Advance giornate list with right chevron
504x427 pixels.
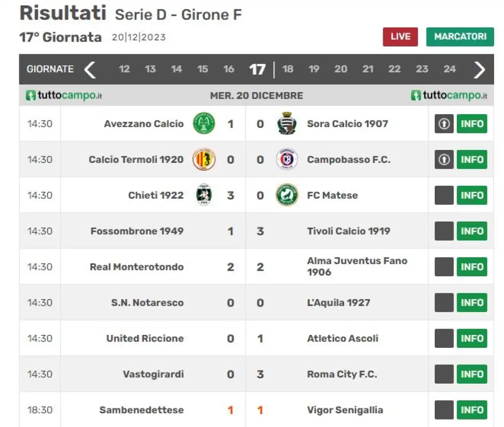(479, 70)
